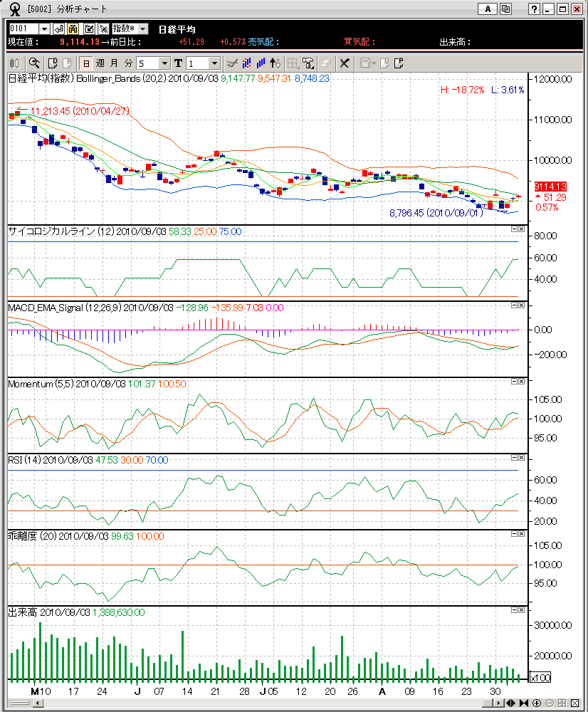The image size is (588, 712).
Task: Click the binoculars search icon
Action: [x=73, y=29]
